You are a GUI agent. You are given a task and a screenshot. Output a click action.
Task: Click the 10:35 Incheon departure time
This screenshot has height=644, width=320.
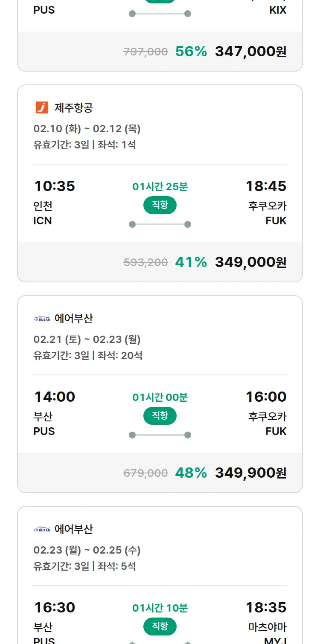(x=55, y=186)
